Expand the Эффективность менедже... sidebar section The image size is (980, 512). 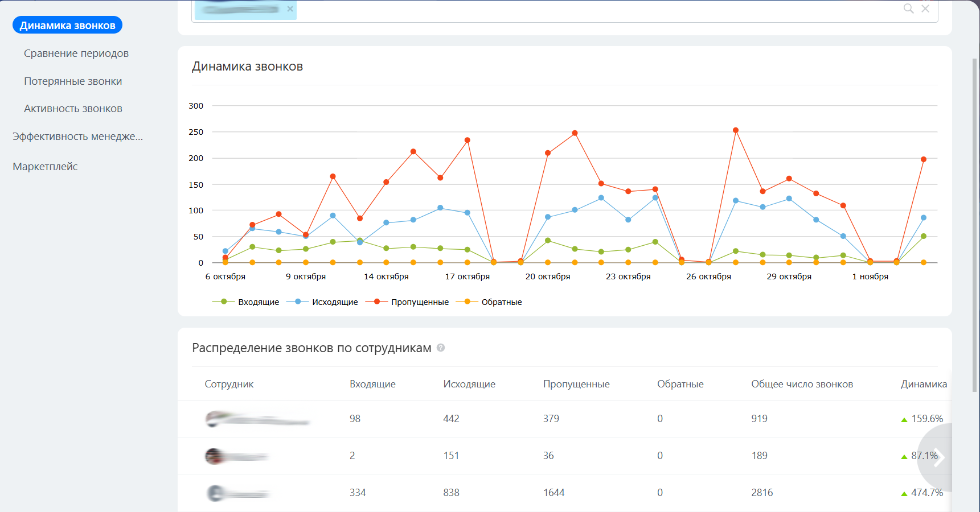pos(77,137)
